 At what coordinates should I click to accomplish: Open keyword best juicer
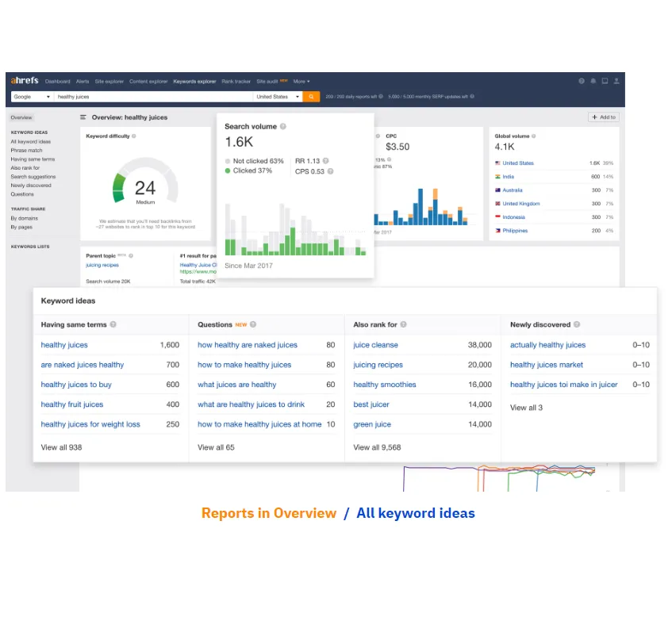click(371, 404)
